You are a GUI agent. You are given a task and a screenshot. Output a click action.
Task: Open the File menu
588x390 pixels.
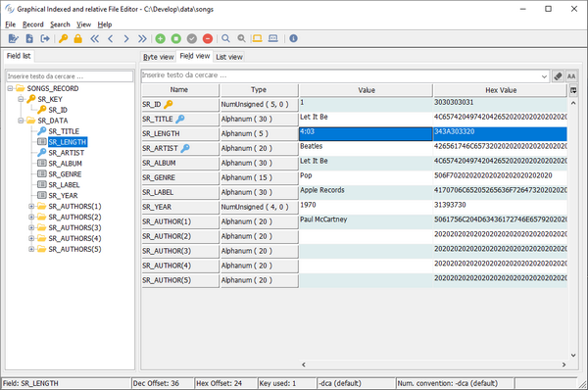[x=10, y=24]
